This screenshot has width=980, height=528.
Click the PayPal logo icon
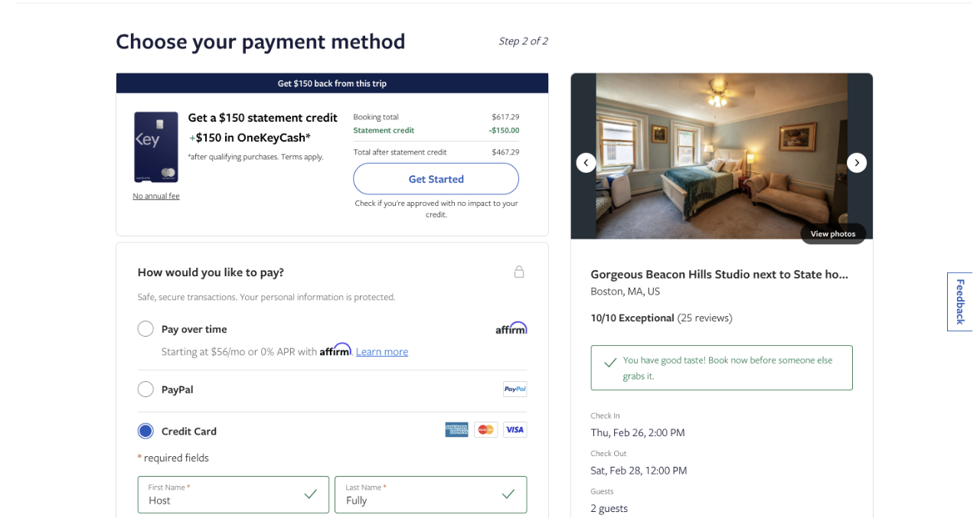point(514,389)
